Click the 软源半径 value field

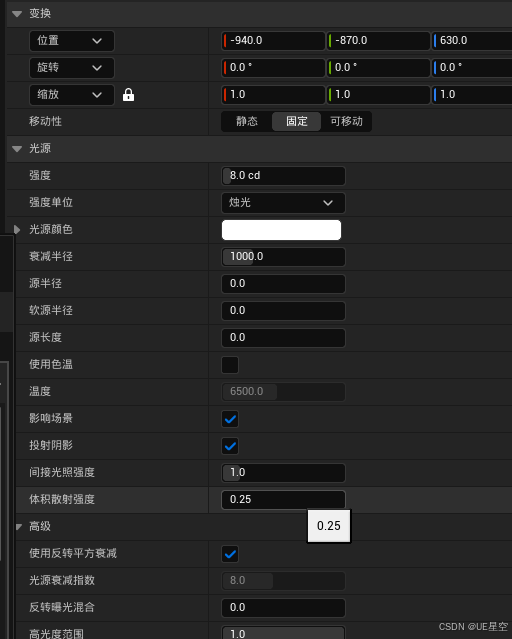(283, 311)
